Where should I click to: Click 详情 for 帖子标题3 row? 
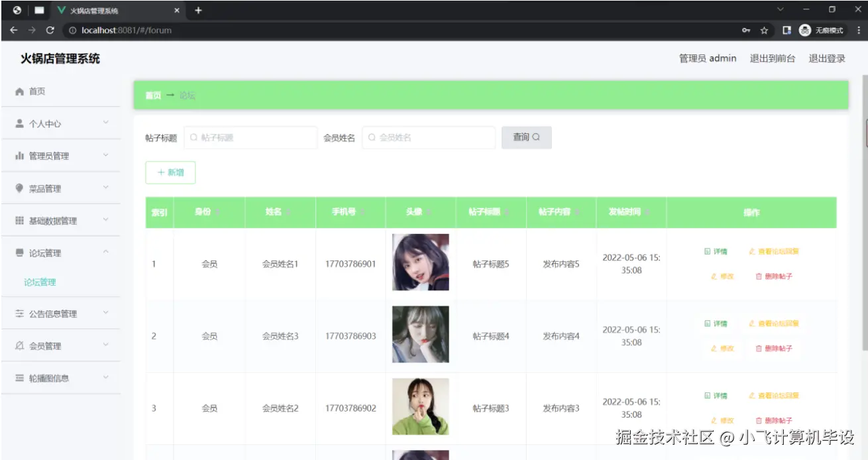click(716, 396)
